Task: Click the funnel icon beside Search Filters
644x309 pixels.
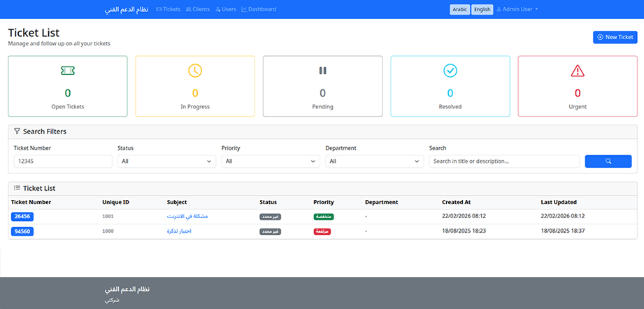Action: click(17, 131)
